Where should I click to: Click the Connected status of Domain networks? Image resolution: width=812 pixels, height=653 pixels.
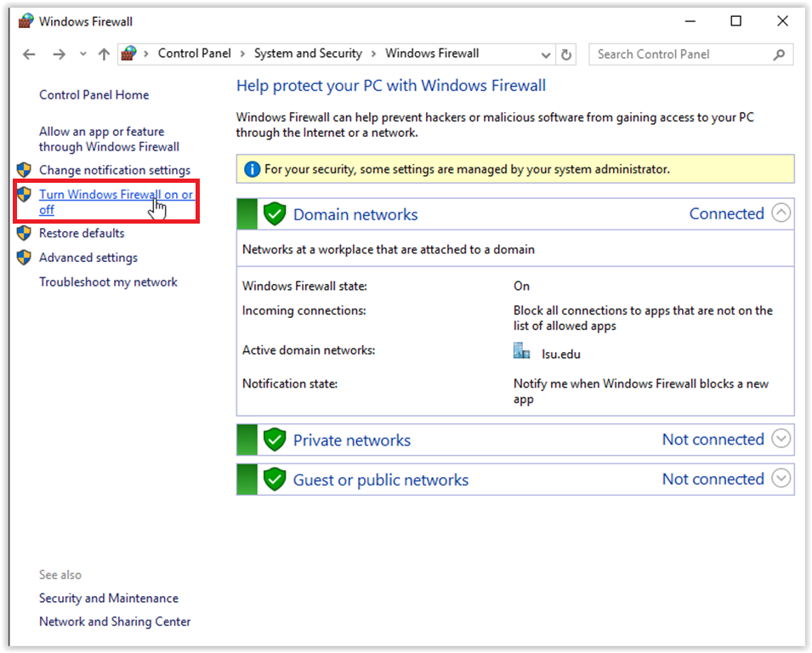[x=727, y=213]
